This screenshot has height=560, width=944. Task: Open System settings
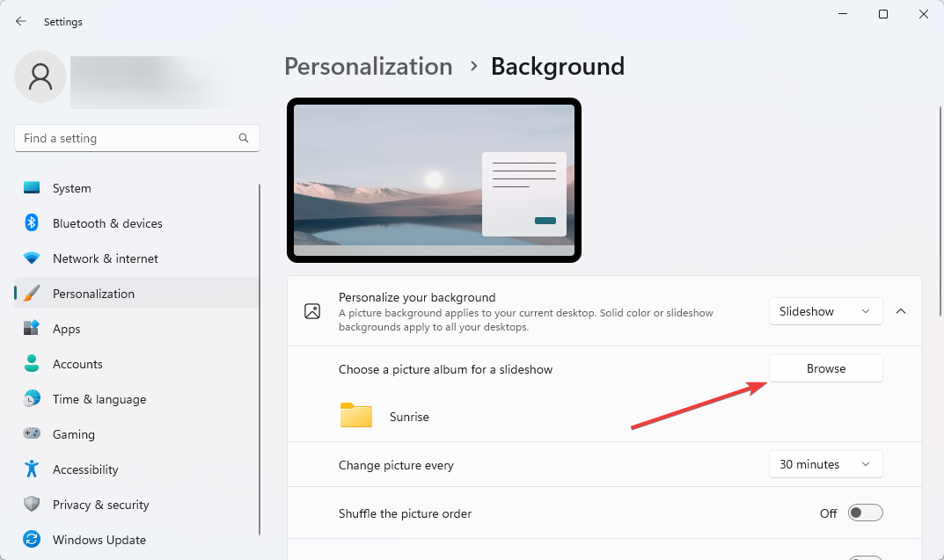pyautogui.click(x=136, y=187)
